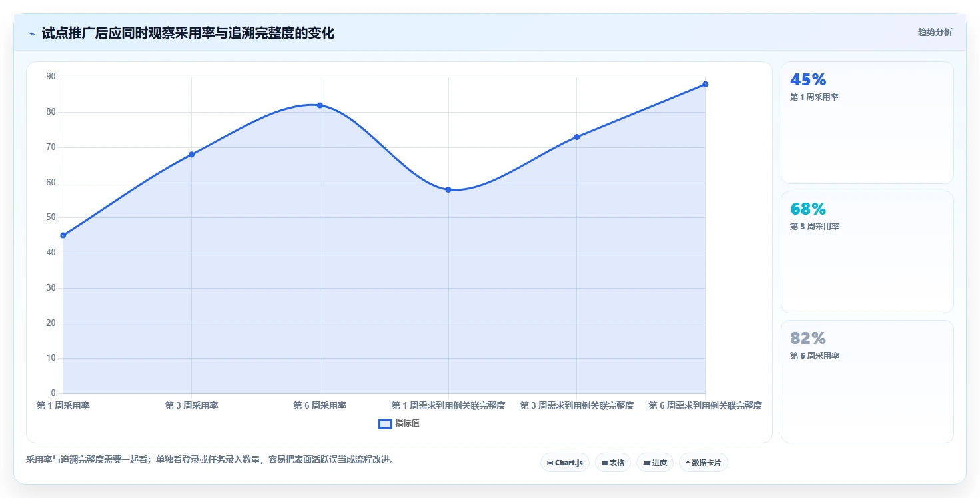Click the data point at value 88
This screenshot has width=980, height=498.
pyautogui.click(x=705, y=84)
